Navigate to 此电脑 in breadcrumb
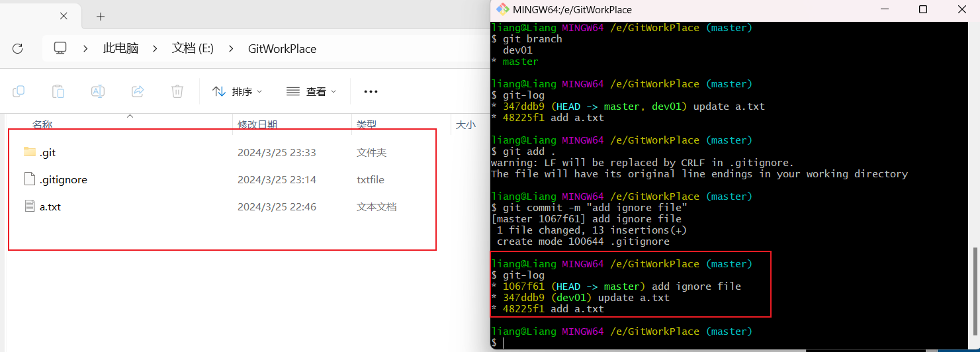This screenshot has height=352, width=980. [x=120, y=48]
